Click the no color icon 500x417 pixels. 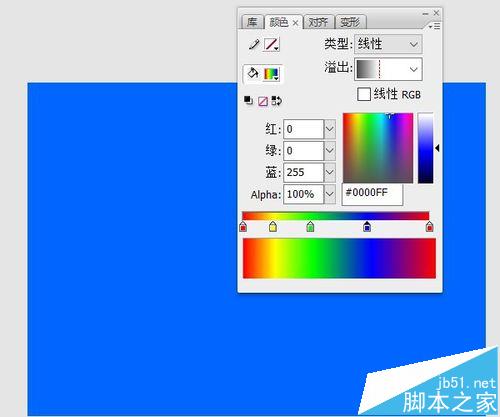click(x=263, y=101)
